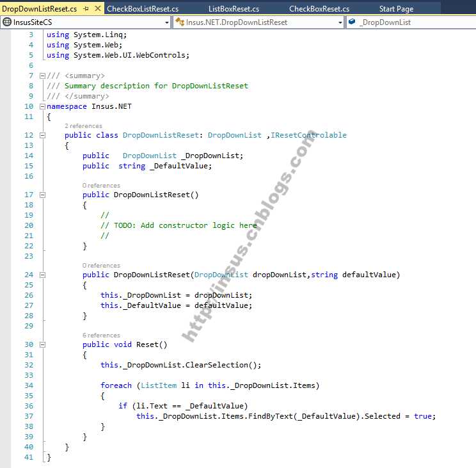The image size is (476, 468).
Task: Show the 2 references CodeLens link
Action: pyautogui.click(x=83, y=126)
